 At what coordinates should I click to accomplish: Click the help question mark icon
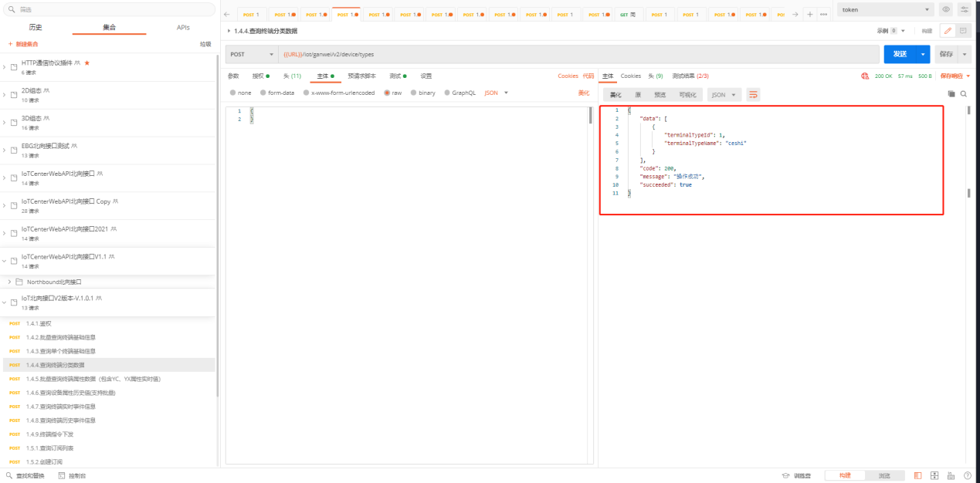click(967, 475)
